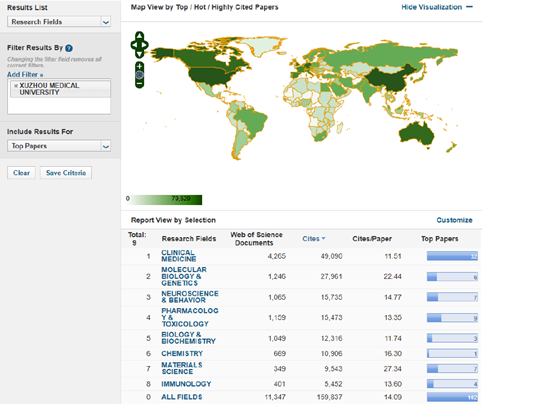The height and width of the screenshot is (409, 554).
Task: Open the Clinical Medicine research field
Action: (x=178, y=256)
